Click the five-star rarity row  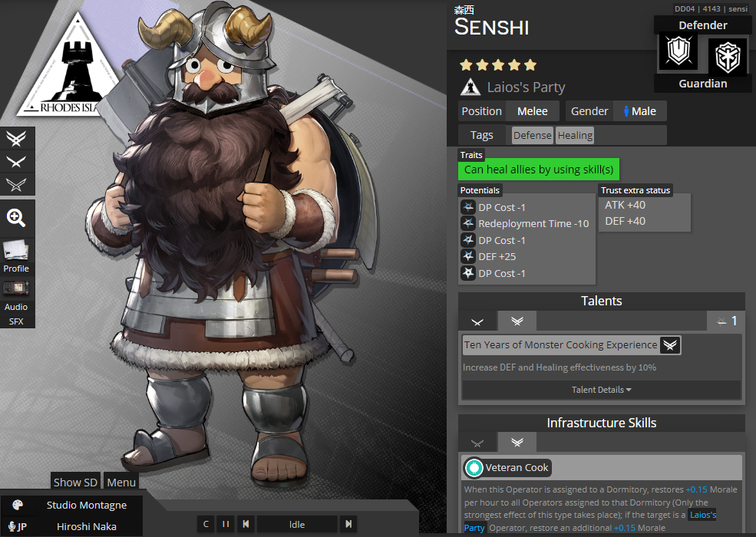(x=498, y=64)
